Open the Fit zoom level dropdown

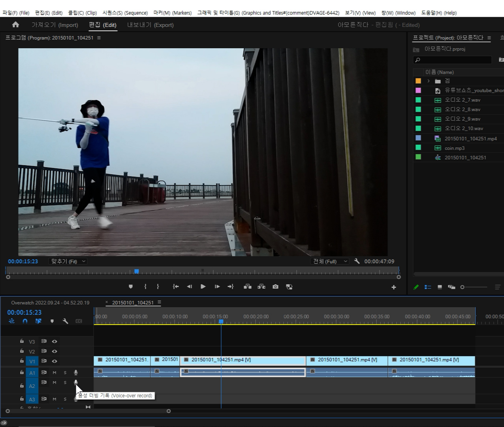68,261
